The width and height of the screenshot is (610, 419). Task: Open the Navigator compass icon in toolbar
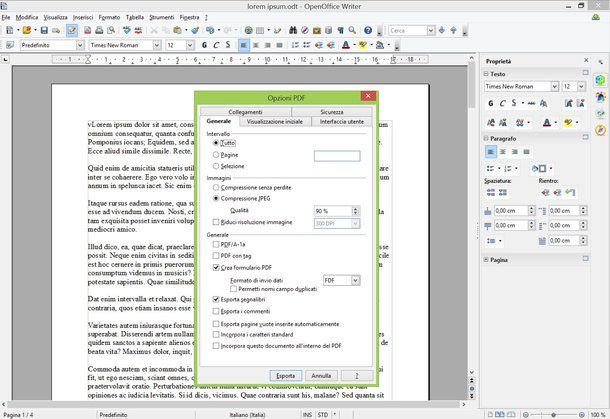coord(305,30)
